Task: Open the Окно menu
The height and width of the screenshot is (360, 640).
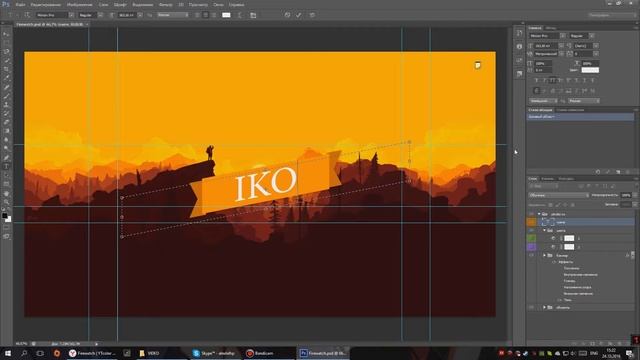Action: pyautogui.click(x=218, y=4)
